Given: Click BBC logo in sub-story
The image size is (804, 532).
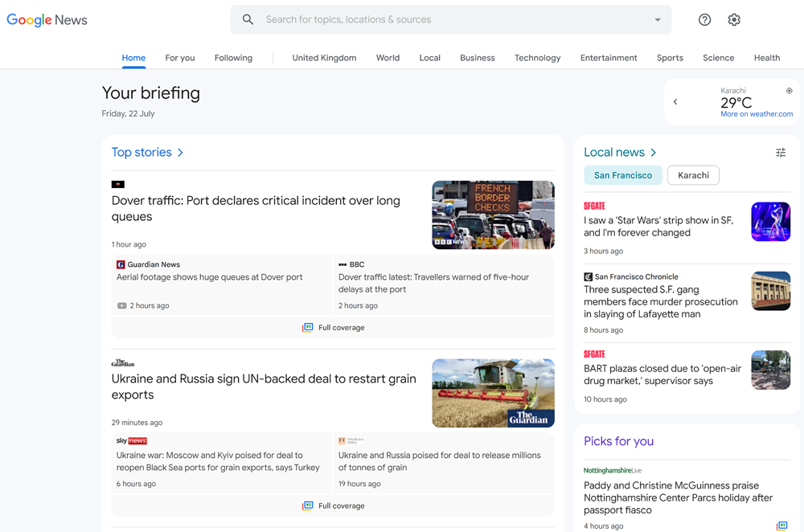Looking at the screenshot, I should pos(343,264).
